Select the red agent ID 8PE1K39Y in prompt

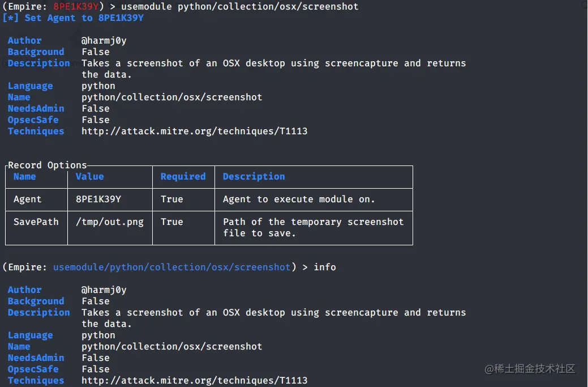[x=76, y=7]
